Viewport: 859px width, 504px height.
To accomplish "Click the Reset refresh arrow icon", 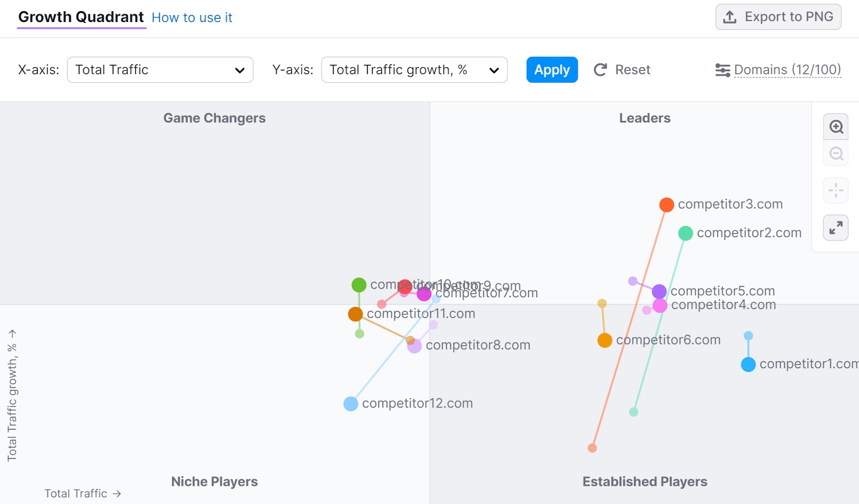I will click(600, 69).
